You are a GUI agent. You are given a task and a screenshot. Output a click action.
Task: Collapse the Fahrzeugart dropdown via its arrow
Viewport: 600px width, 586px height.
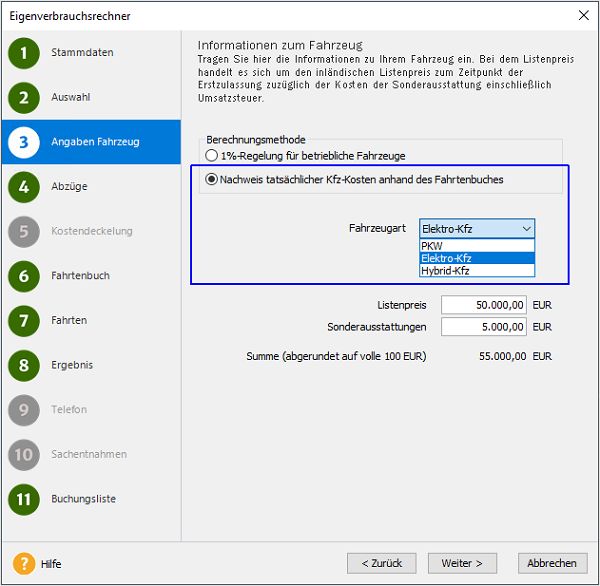point(527,229)
